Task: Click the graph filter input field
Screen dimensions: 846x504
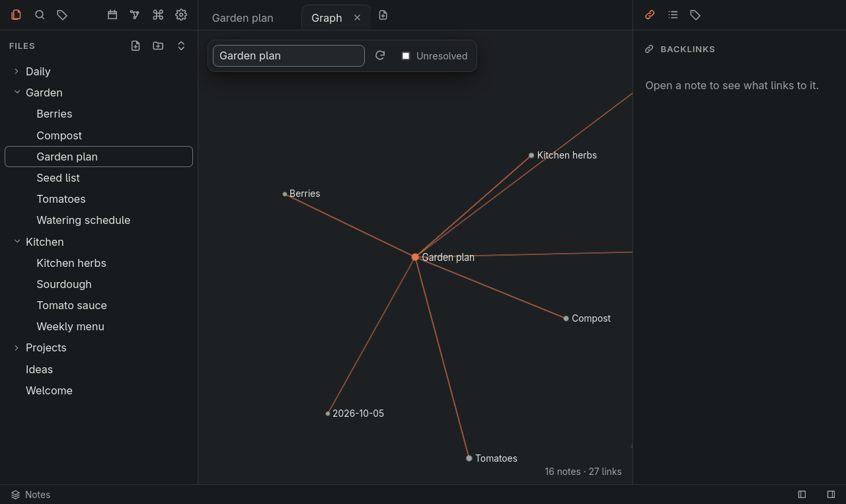Action: tap(289, 55)
